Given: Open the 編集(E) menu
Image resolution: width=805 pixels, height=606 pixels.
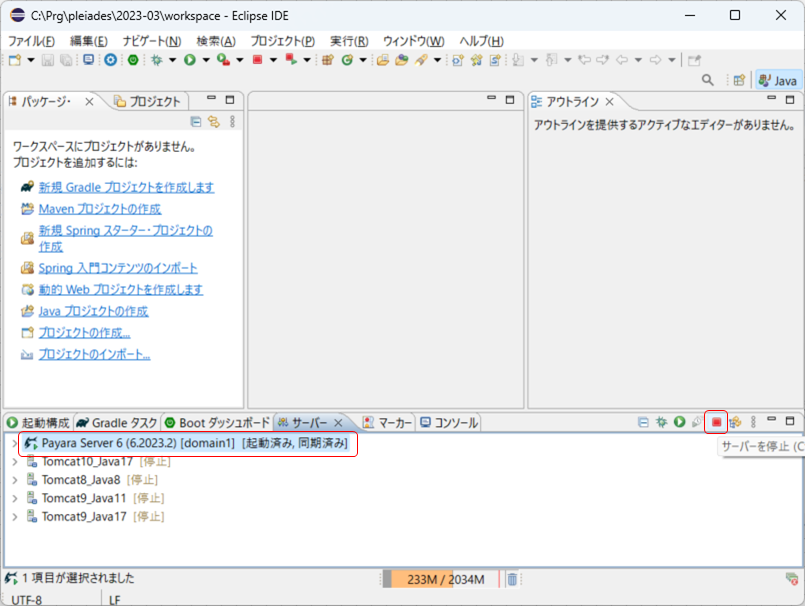Looking at the screenshot, I should [x=89, y=41].
